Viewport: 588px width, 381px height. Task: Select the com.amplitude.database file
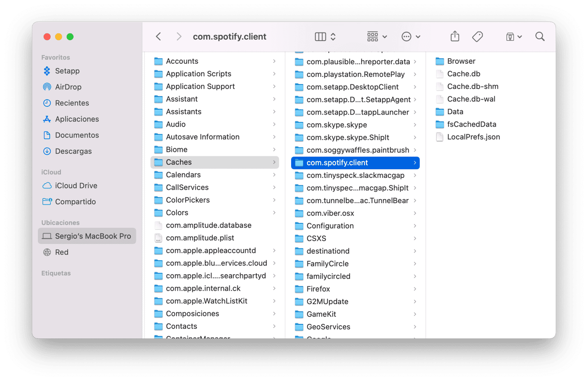click(x=215, y=225)
